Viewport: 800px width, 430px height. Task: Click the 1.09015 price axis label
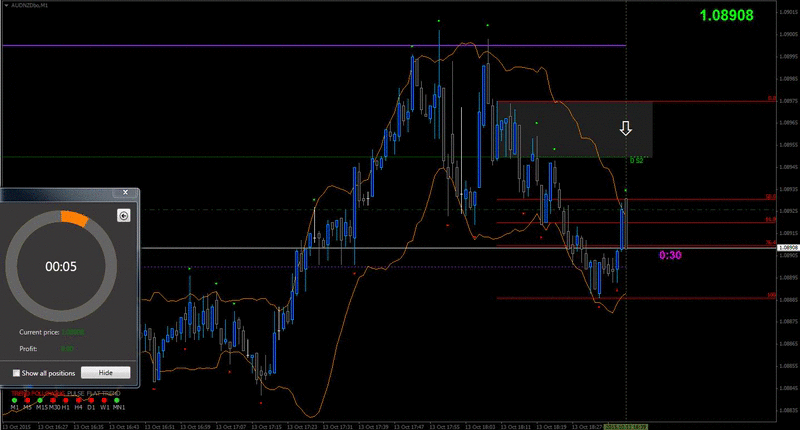[788, 12]
